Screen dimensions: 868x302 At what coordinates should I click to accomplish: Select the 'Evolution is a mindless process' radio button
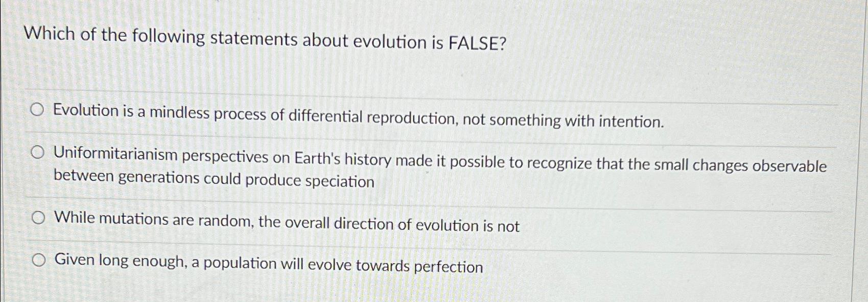coord(38,109)
